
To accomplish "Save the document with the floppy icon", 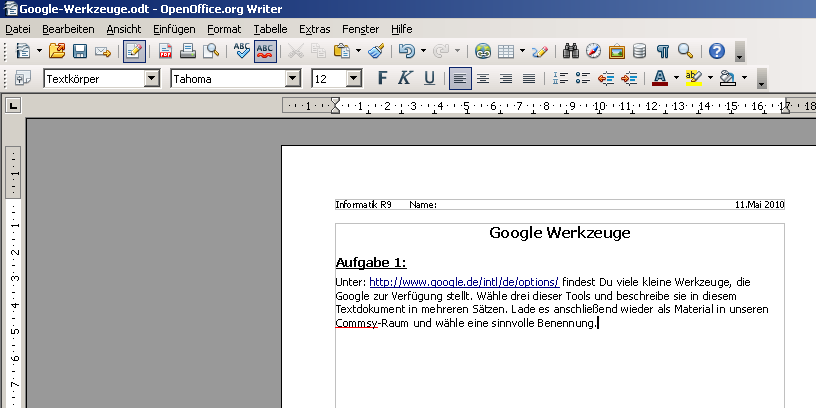I will [x=80, y=51].
